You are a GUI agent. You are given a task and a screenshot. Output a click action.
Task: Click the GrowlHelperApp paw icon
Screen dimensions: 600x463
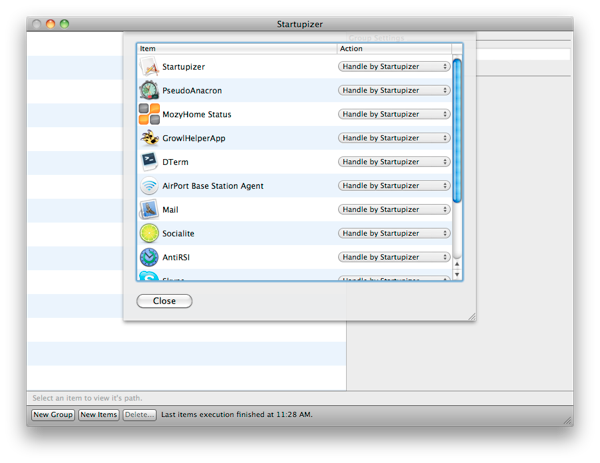(149, 138)
